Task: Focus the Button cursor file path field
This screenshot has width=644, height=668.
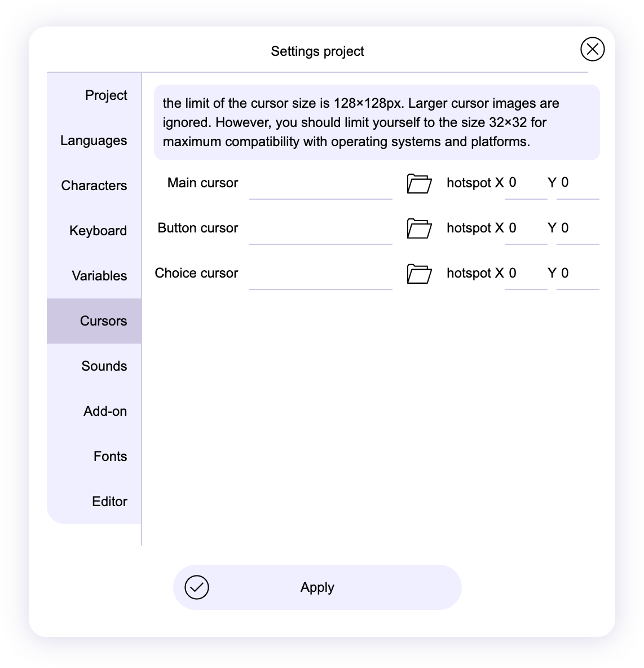Action: click(320, 230)
